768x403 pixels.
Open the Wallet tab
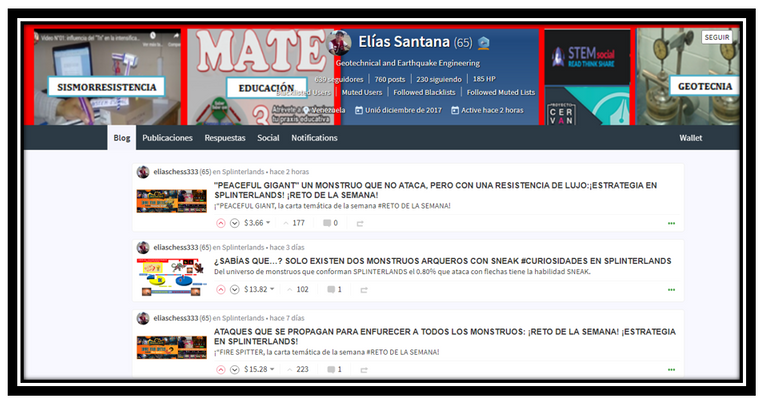tap(691, 138)
